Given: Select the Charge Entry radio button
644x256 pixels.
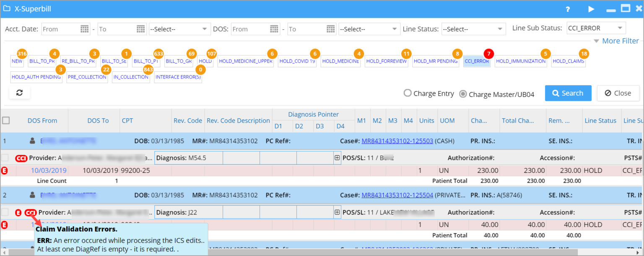Looking at the screenshot, I should click(x=408, y=93).
